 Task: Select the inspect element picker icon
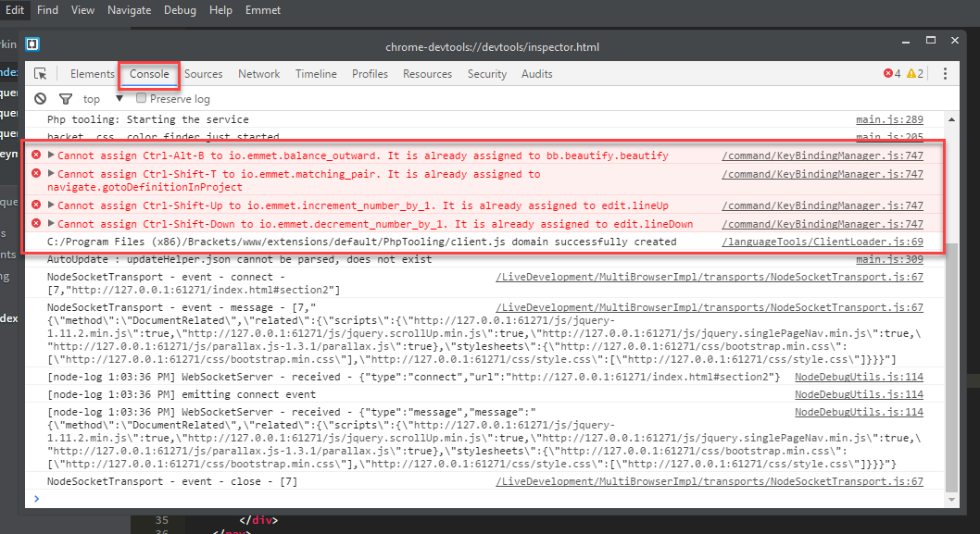(x=40, y=72)
